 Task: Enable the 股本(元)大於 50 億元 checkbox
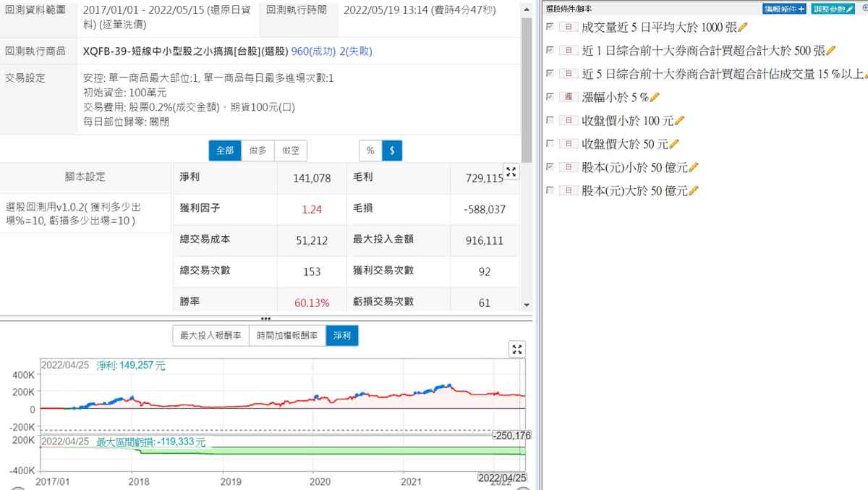coord(551,191)
